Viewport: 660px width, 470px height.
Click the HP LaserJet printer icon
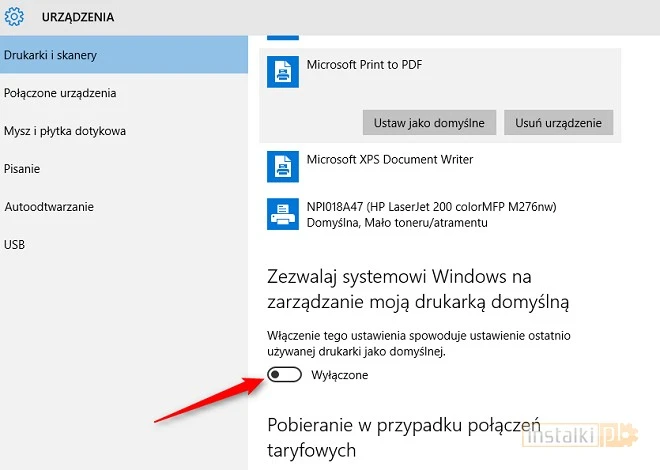(283, 213)
